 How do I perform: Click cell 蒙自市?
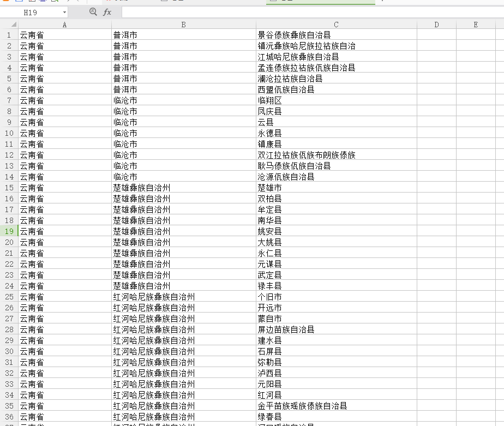coord(336,319)
